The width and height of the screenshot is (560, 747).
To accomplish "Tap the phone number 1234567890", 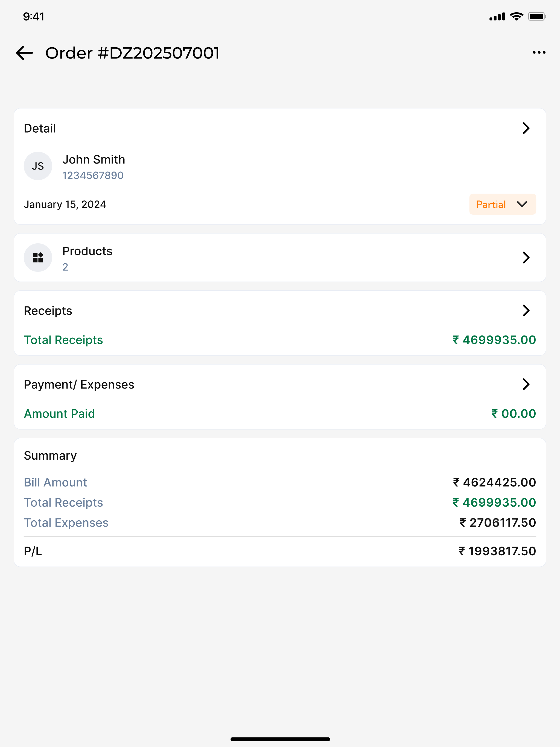I will pos(93,176).
